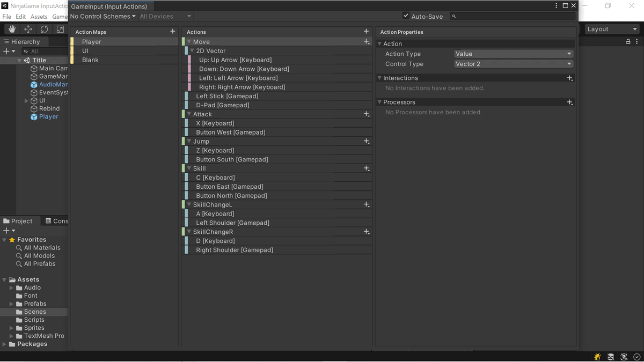The image size is (644, 362).
Task: Open the Input Actions window options menu
Action: coord(557,5)
